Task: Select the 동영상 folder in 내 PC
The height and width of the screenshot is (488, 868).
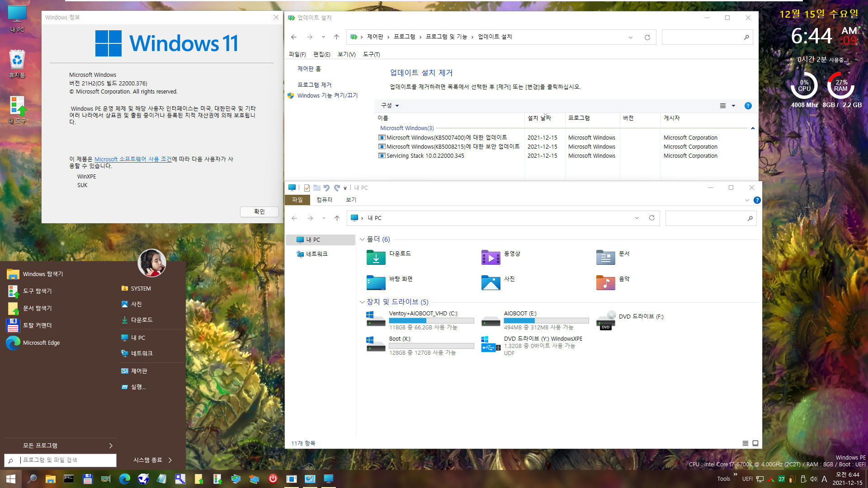Action: click(x=501, y=257)
